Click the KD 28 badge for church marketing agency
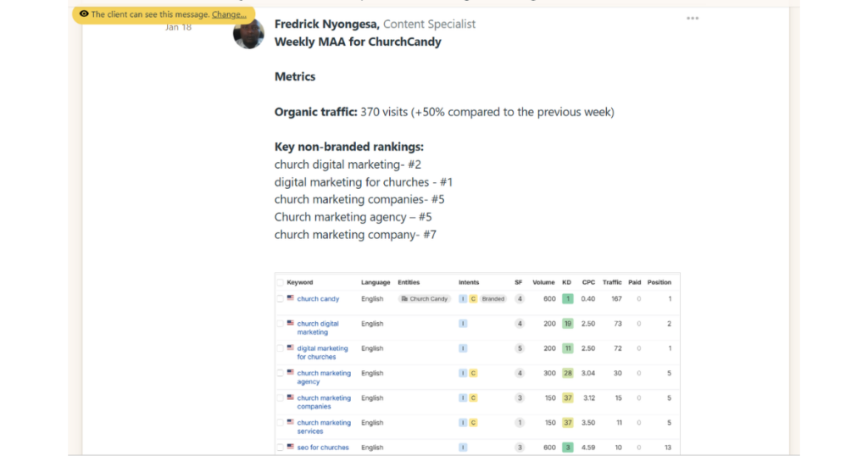868x456 pixels. [x=567, y=373]
